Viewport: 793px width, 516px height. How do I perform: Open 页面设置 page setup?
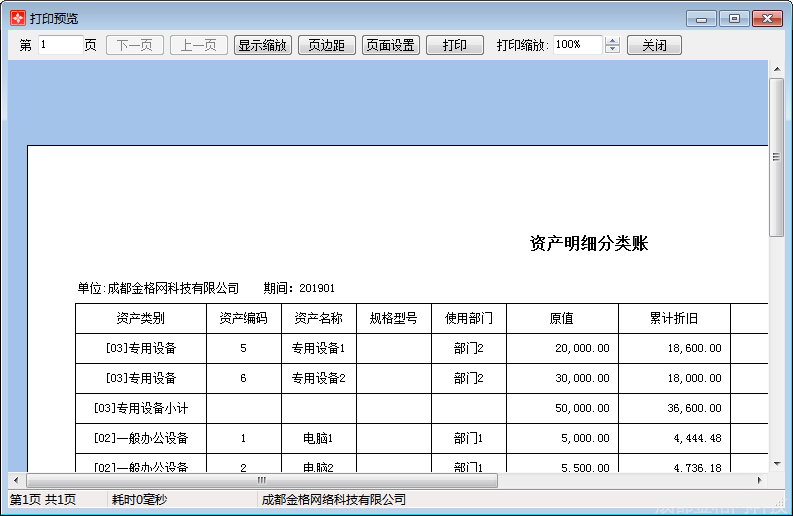click(390, 45)
